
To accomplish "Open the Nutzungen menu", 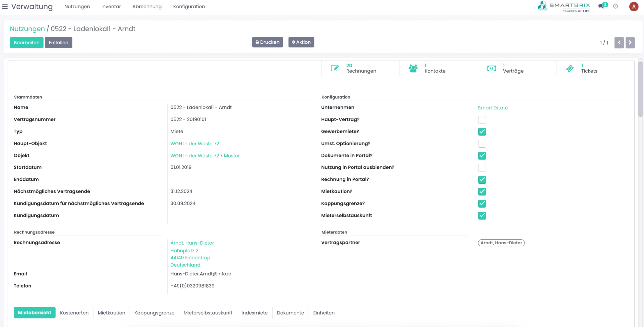I will pyautogui.click(x=77, y=7).
